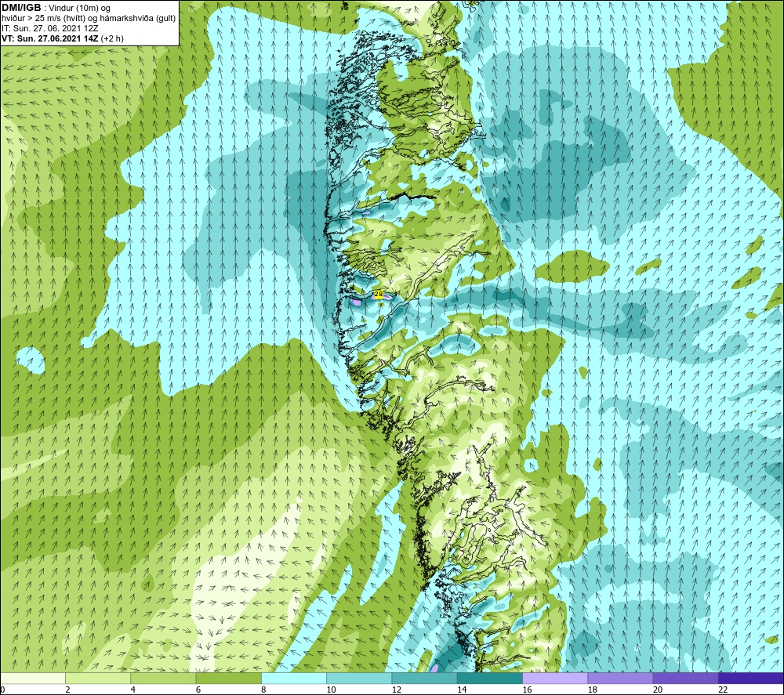The width and height of the screenshot is (784, 695).
Task: Select the 2–4 m/s light green swatch
Action: (x=98, y=678)
